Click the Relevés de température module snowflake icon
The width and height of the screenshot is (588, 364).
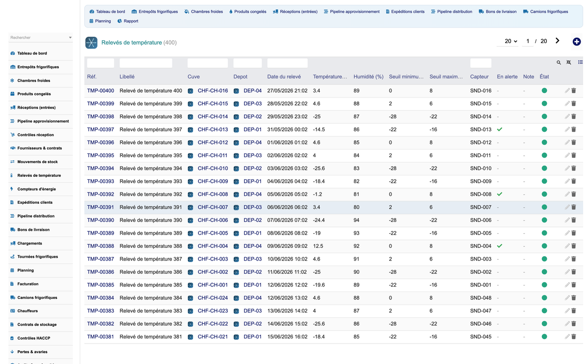91,43
